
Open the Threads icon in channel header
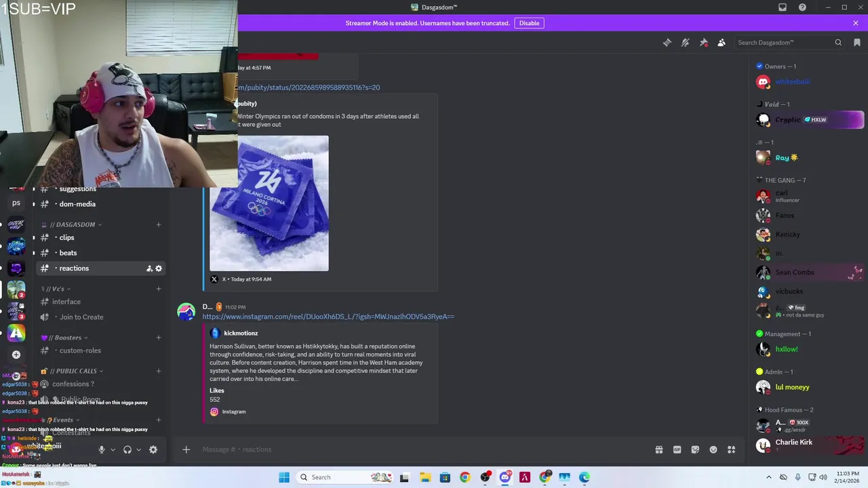667,43
